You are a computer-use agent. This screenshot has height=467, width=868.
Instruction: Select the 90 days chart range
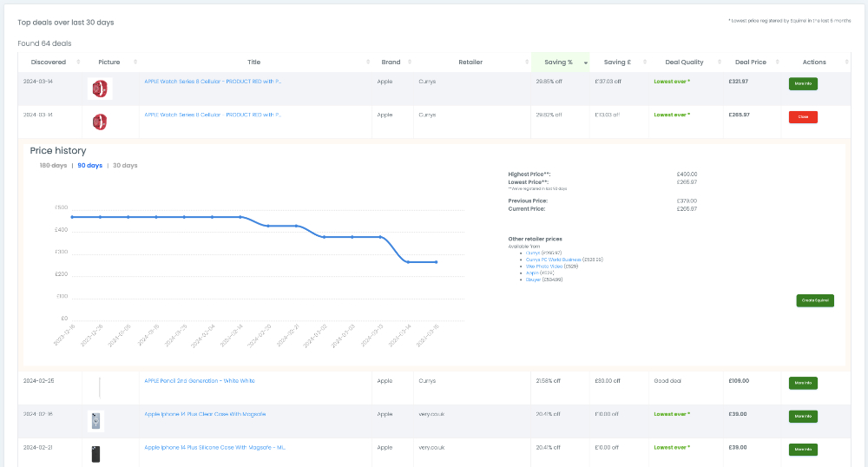pos(89,165)
